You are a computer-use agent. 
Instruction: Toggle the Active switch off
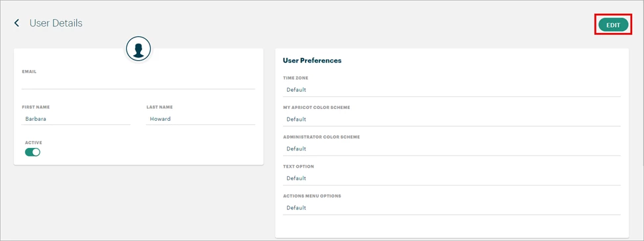point(33,152)
